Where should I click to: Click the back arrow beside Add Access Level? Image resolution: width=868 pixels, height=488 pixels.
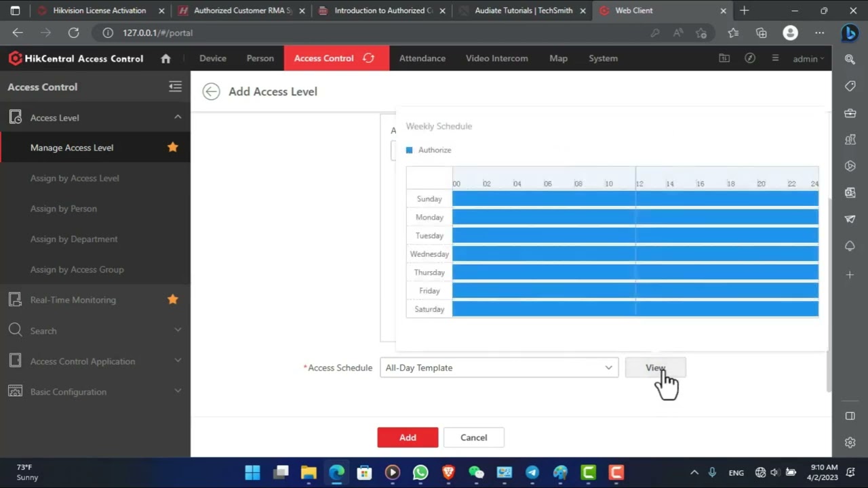(x=211, y=91)
